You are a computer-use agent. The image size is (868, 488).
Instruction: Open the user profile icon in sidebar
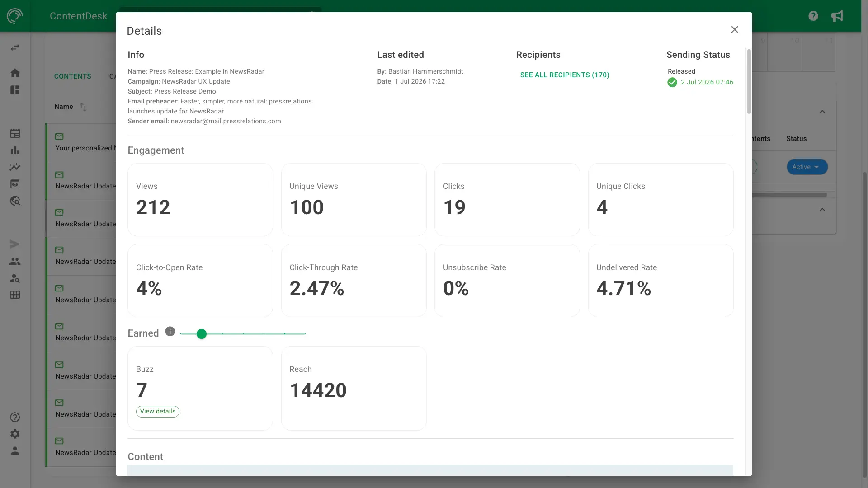(x=15, y=450)
